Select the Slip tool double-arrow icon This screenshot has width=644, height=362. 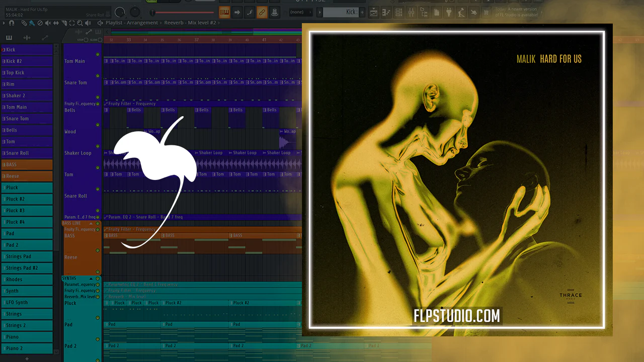pyautogui.click(x=56, y=23)
